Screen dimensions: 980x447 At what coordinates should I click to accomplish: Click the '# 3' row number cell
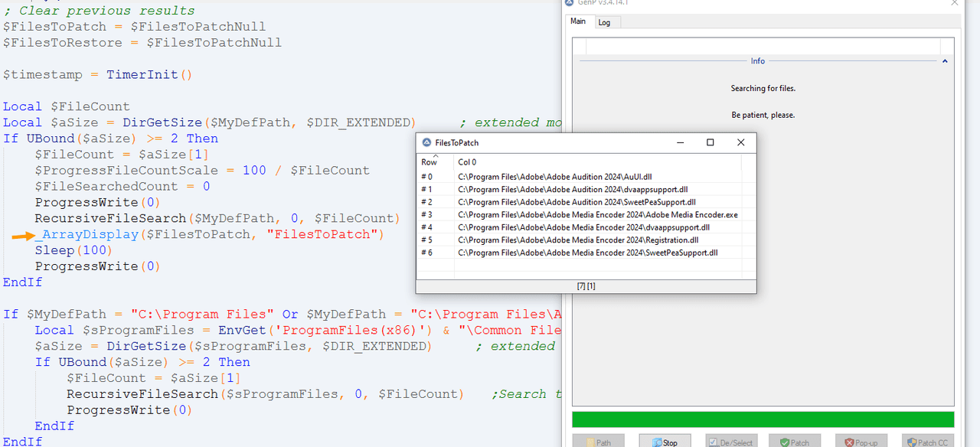click(x=426, y=214)
